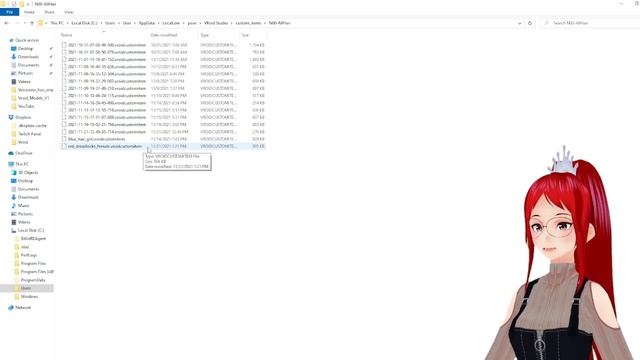The width and height of the screenshot is (640, 360).
Task: Sort files by Name column header
Action: pos(104,35)
